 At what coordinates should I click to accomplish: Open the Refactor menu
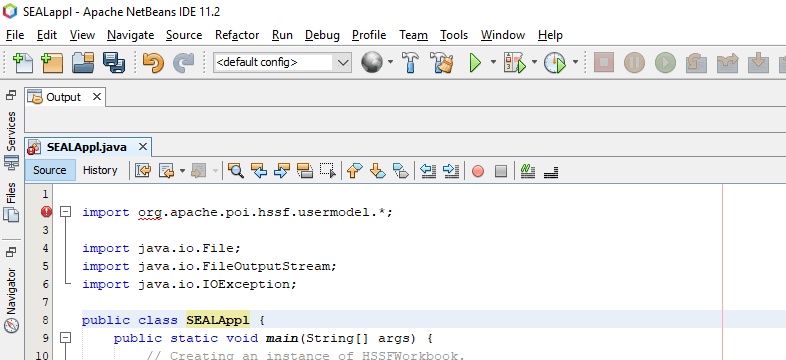[x=237, y=35]
